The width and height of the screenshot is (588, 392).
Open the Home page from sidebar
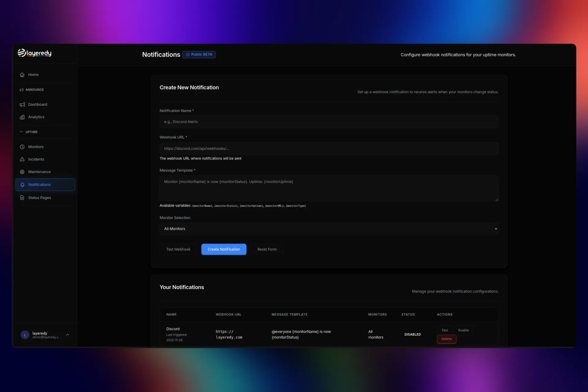(x=33, y=74)
